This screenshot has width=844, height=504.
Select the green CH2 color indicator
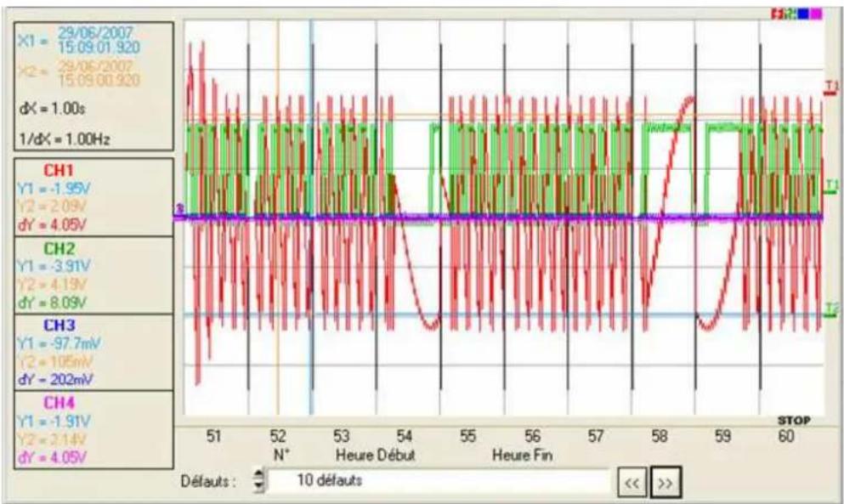coord(790,14)
